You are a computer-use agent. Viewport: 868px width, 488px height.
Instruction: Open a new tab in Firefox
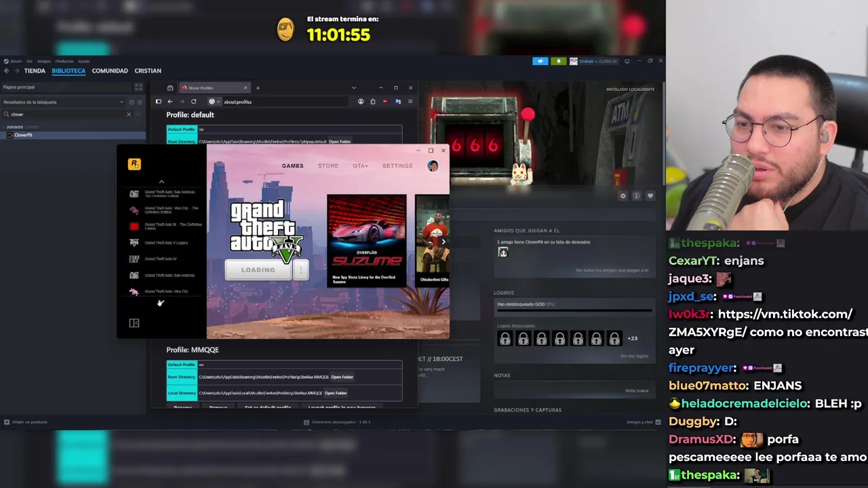coord(258,87)
